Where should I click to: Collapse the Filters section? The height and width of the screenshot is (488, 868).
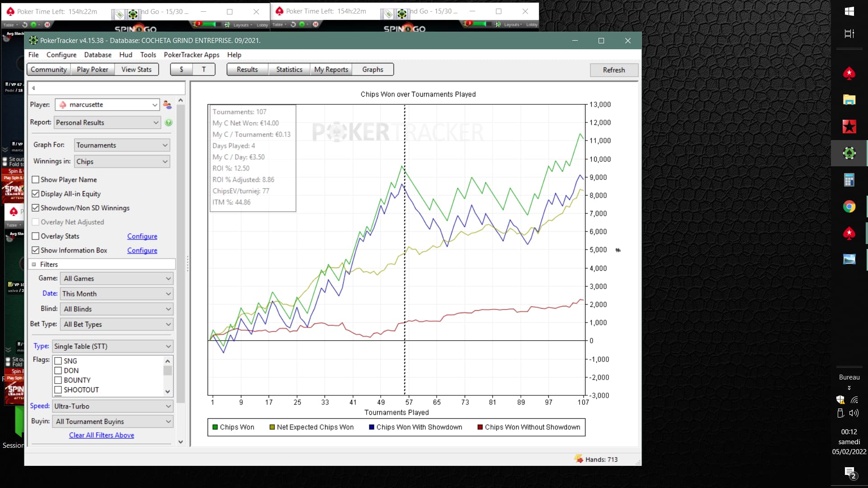[34, 265]
